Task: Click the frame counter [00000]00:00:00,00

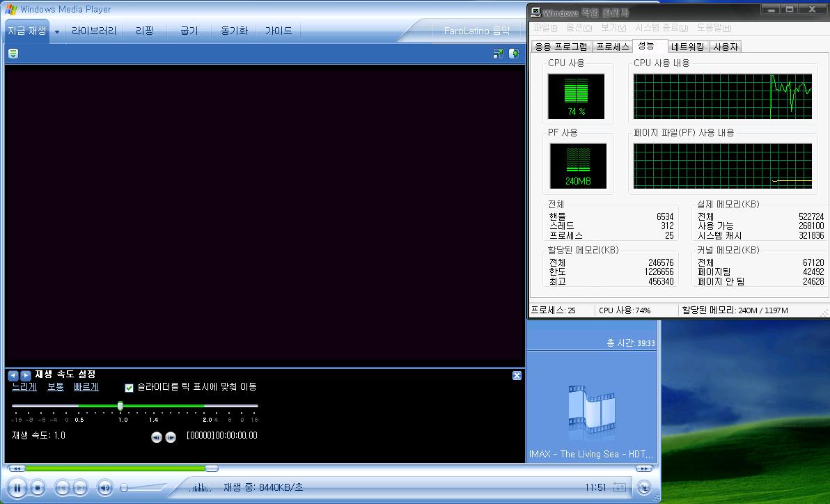Action: (222, 436)
